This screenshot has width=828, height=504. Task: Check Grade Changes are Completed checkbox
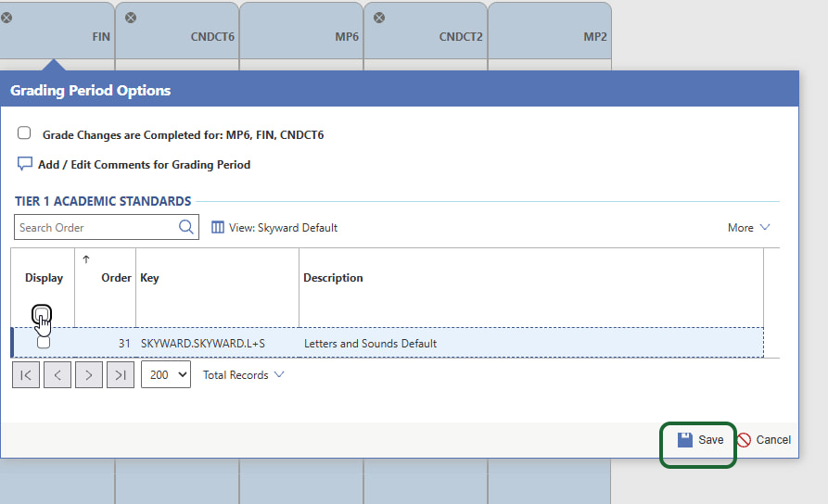(24, 132)
